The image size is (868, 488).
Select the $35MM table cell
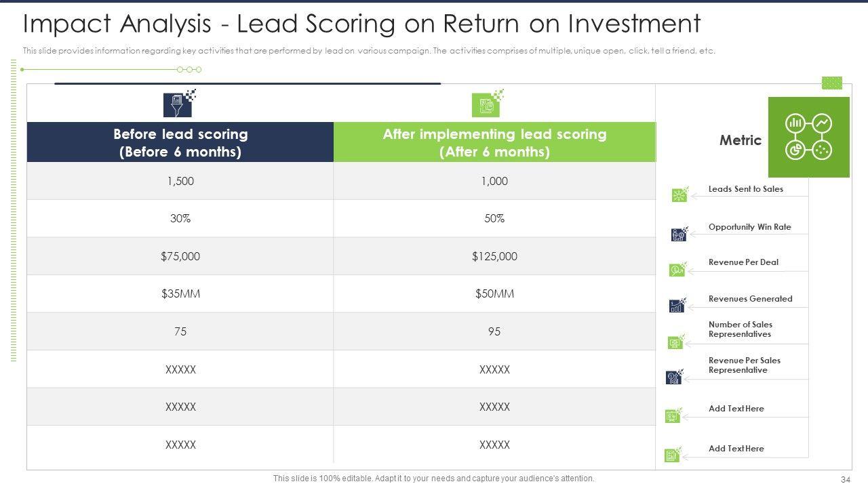pyautogui.click(x=180, y=293)
